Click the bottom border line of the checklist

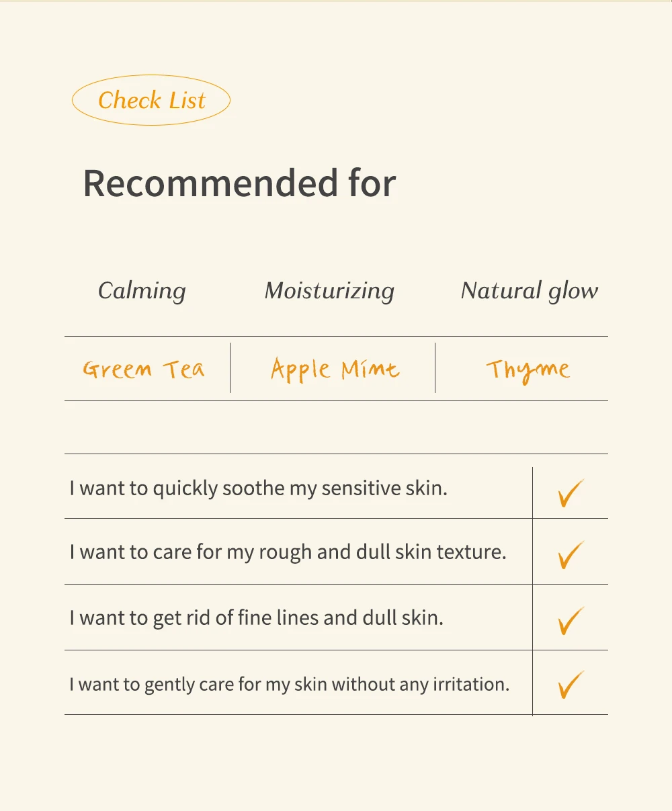[336, 714]
